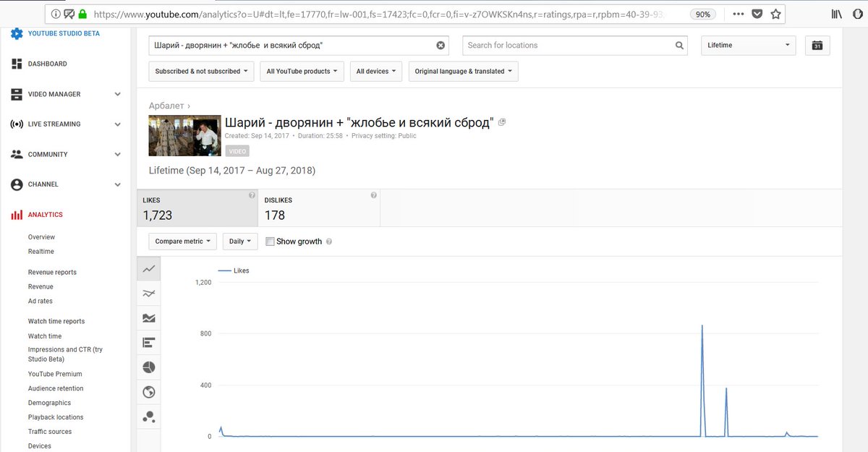Click the green padlock site security icon

click(x=82, y=14)
